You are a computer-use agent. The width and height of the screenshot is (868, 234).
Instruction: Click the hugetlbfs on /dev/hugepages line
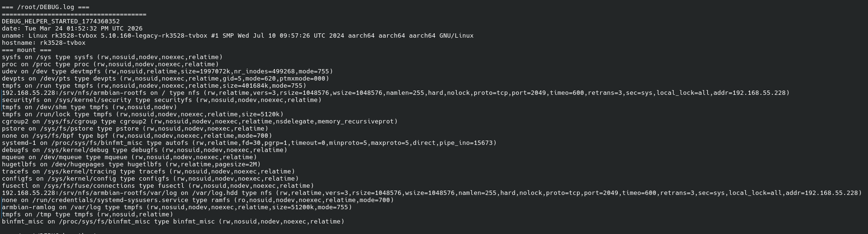(x=131, y=164)
